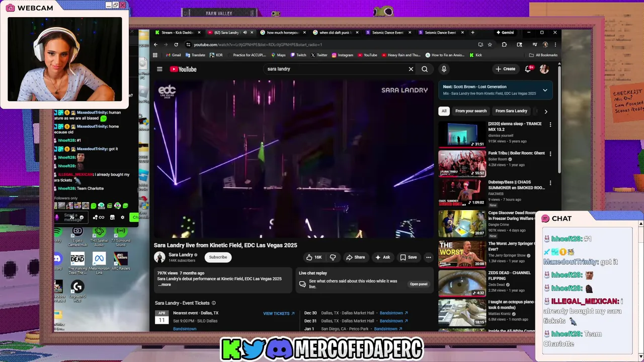Open settings gear in Kick chat window
This screenshot has width=644, height=362.
(x=122, y=217)
